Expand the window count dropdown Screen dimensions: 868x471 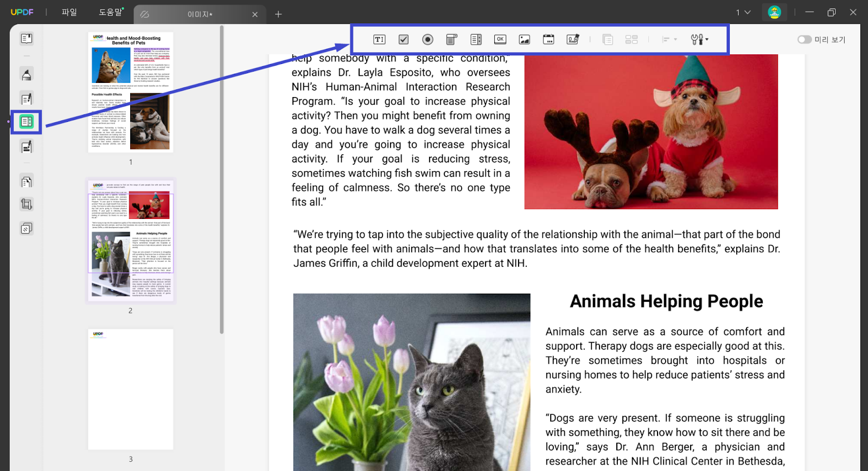coord(743,12)
